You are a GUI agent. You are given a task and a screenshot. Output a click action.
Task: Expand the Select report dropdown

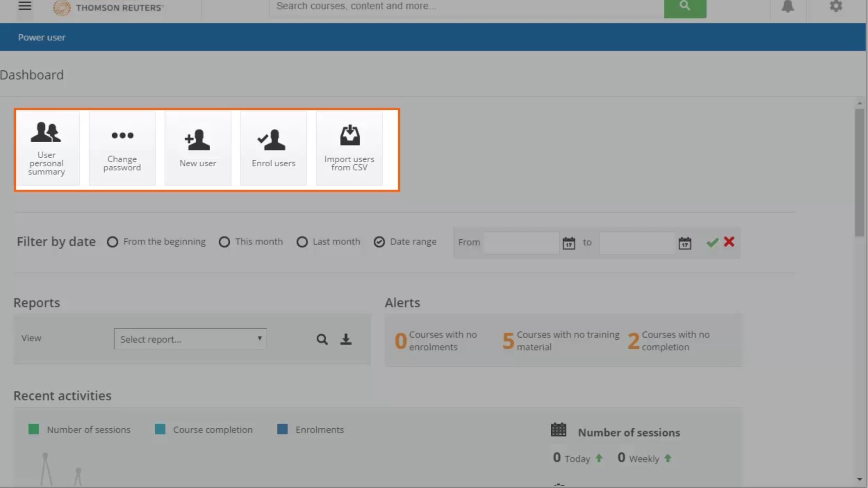(190, 339)
